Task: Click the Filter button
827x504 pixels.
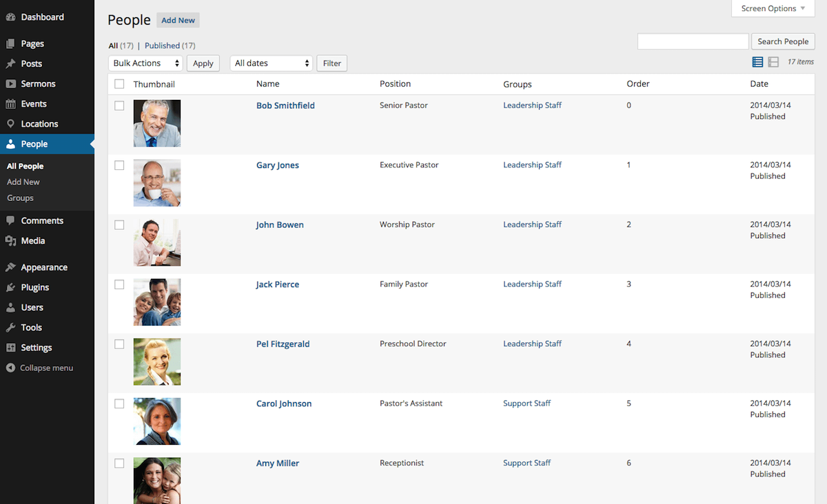Action: (332, 63)
